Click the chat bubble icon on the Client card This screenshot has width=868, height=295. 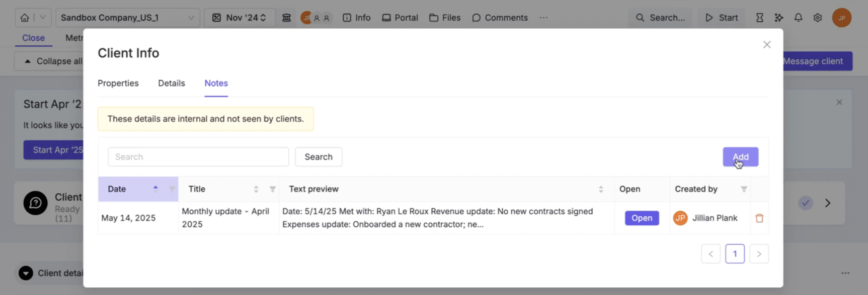click(36, 203)
